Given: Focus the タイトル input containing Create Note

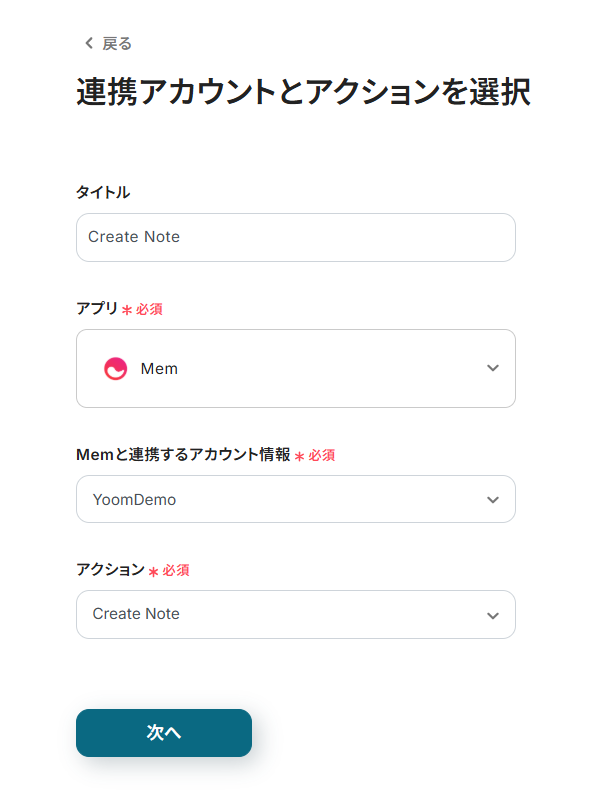Looking at the screenshot, I should click(x=295, y=237).
